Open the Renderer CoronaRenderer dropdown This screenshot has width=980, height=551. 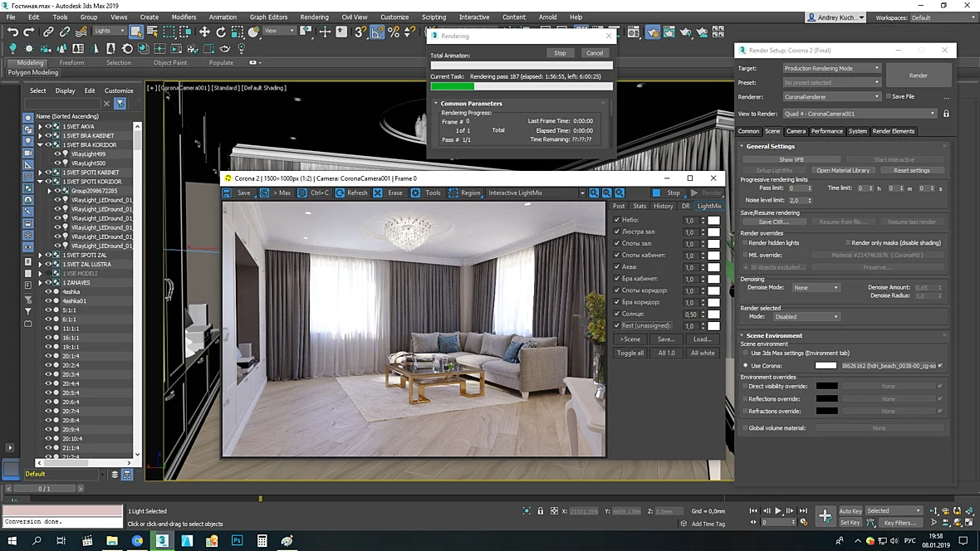coord(831,97)
